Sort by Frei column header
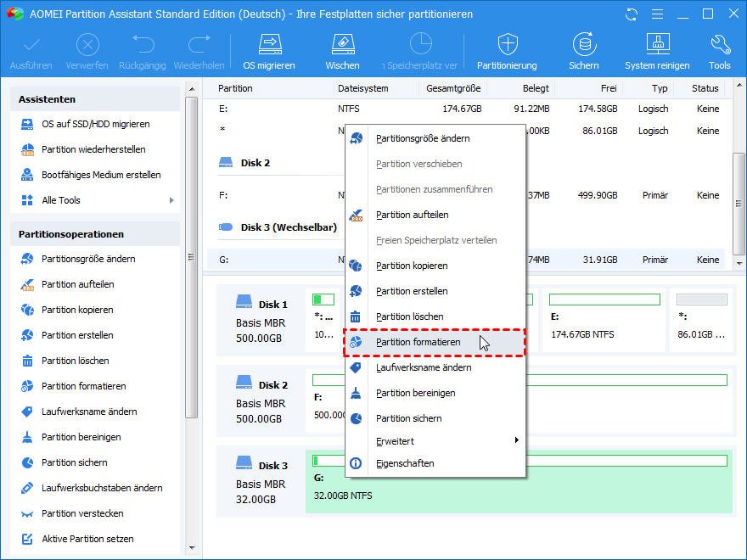The image size is (747, 560). [x=609, y=88]
